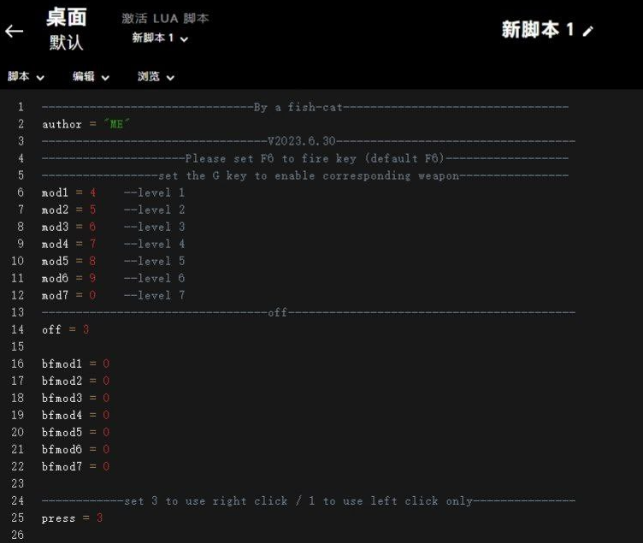Click the 'set 3 to use right click' comment

pyautogui.click(x=308, y=501)
